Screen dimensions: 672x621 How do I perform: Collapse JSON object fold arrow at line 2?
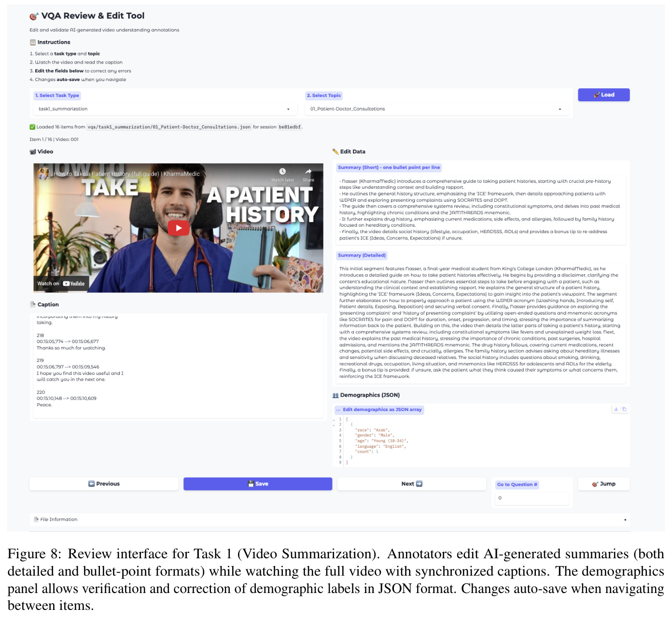(x=334, y=425)
